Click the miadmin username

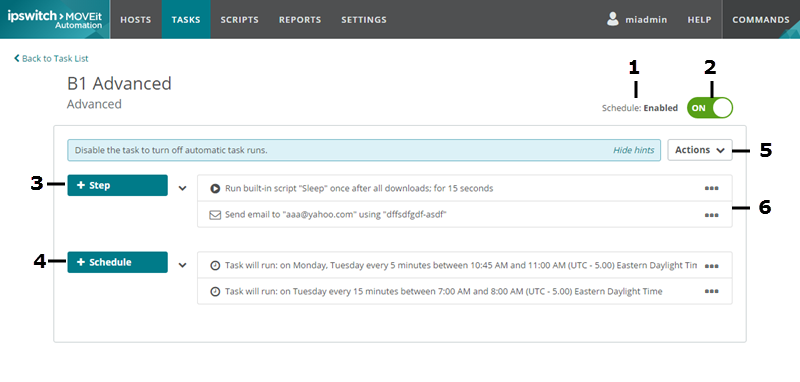click(x=646, y=20)
